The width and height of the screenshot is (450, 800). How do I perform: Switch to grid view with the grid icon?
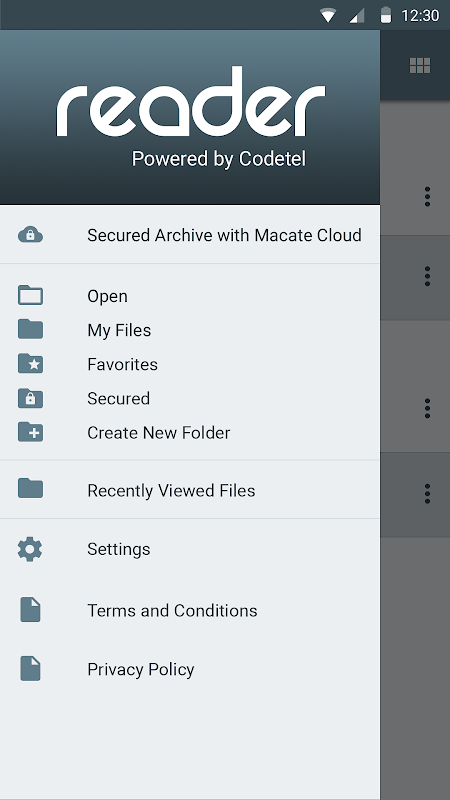coord(420,65)
